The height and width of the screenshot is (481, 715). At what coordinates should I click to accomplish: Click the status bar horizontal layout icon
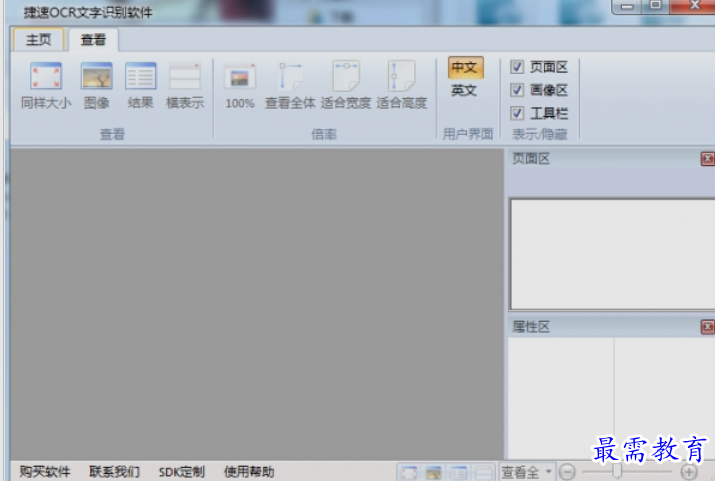[484, 472]
